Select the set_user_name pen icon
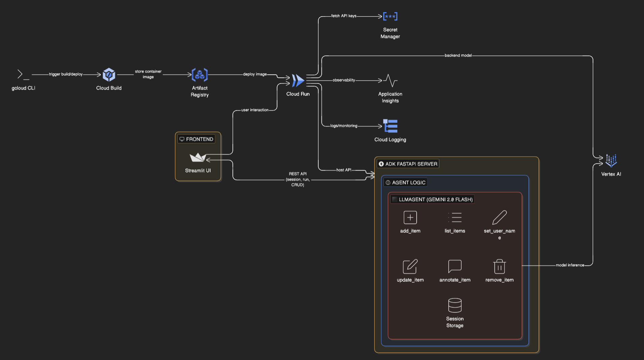This screenshot has width=644, height=360. point(500,217)
